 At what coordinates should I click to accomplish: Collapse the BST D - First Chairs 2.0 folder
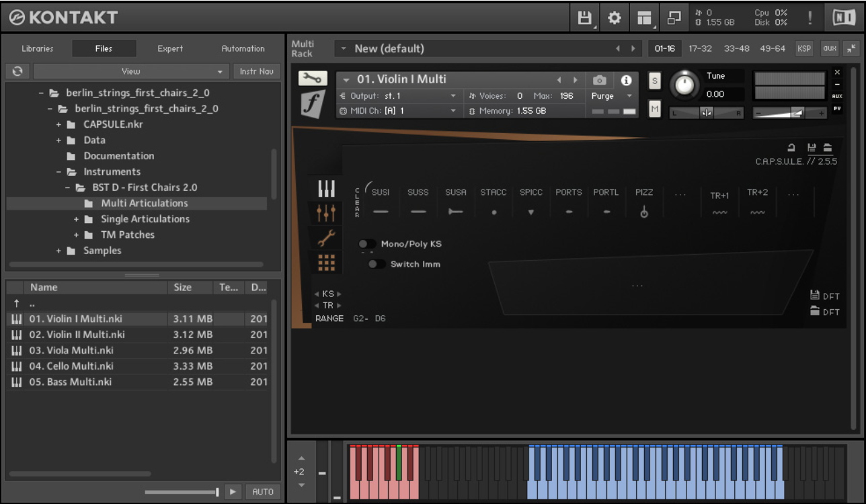pyautogui.click(x=67, y=187)
